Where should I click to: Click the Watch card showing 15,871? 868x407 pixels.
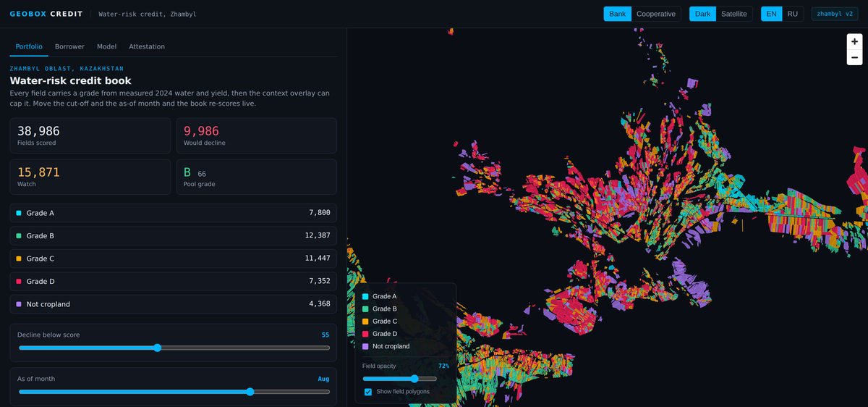coord(90,177)
